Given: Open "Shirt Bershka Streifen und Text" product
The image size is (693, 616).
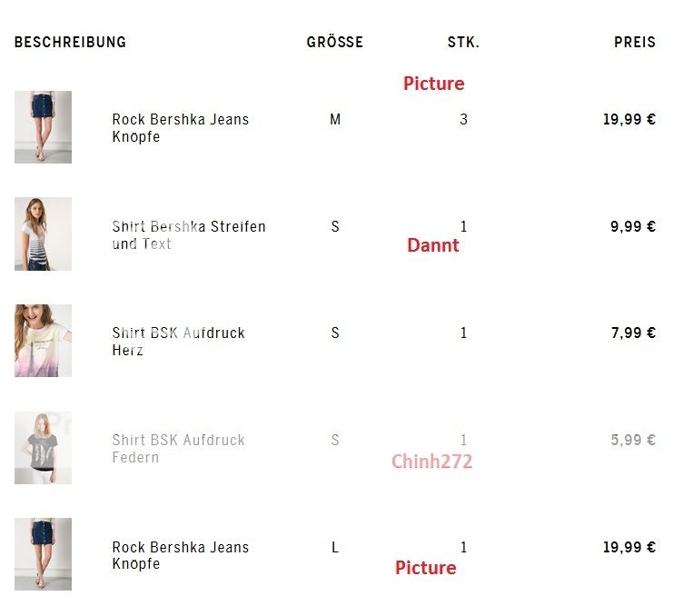Looking at the screenshot, I should [188, 234].
